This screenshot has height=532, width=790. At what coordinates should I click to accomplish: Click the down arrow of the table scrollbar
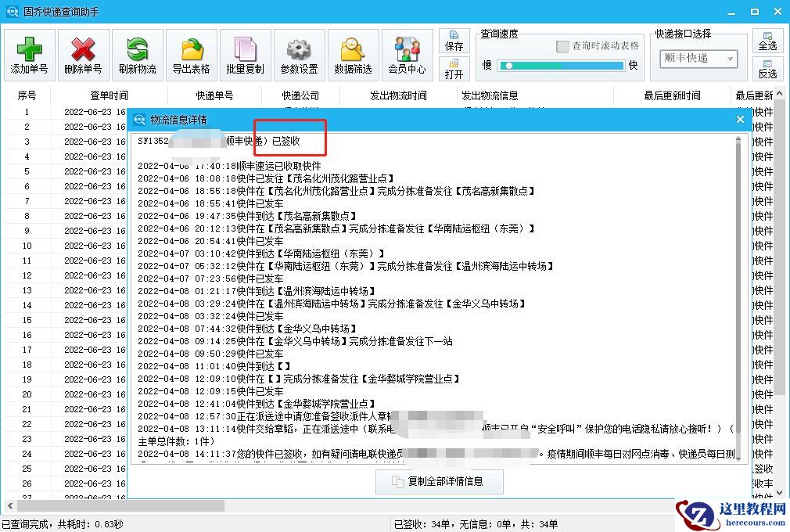779,493
